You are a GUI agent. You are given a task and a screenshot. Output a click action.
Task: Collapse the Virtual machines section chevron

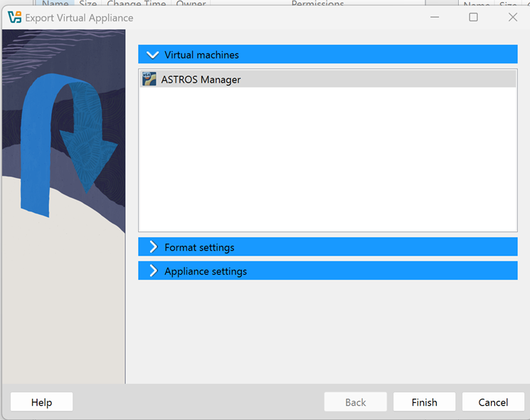tap(152, 55)
